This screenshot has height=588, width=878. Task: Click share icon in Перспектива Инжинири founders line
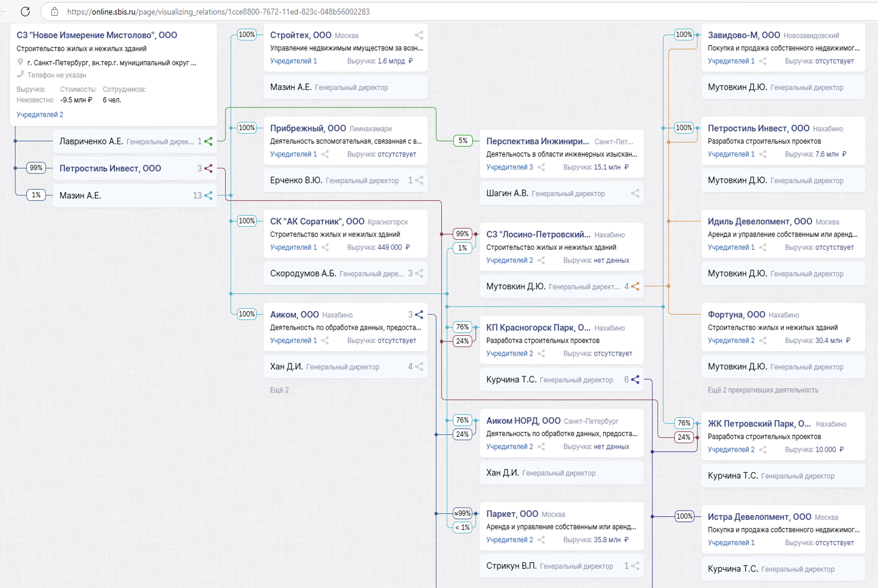click(x=542, y=167)
